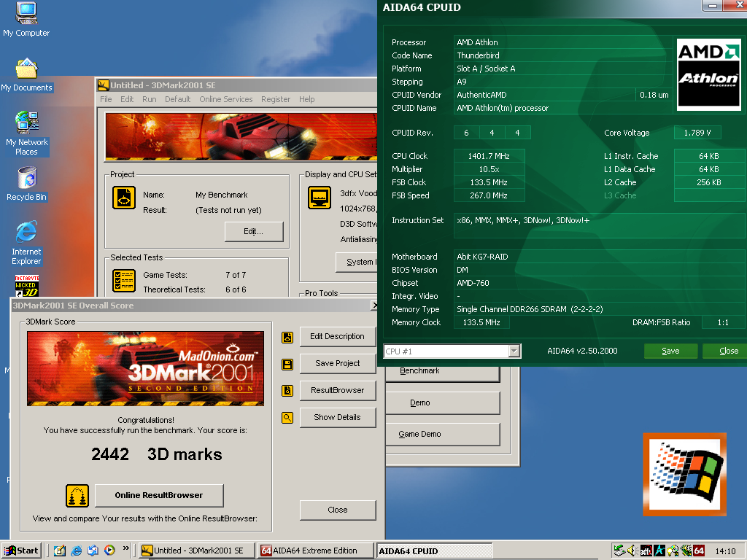Open the Default menu in 3DMark2001 SE
Screen dimensions: 747x560
click(x=178, y=99)
